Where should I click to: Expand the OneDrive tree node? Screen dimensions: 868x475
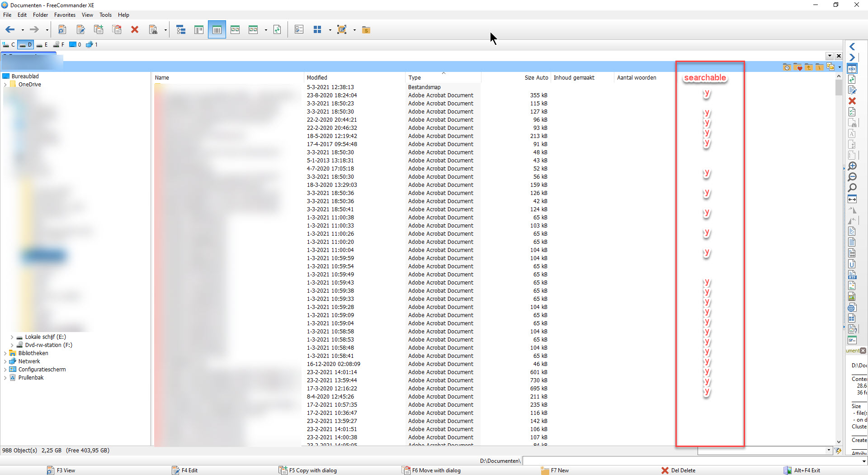click(5, 85)
